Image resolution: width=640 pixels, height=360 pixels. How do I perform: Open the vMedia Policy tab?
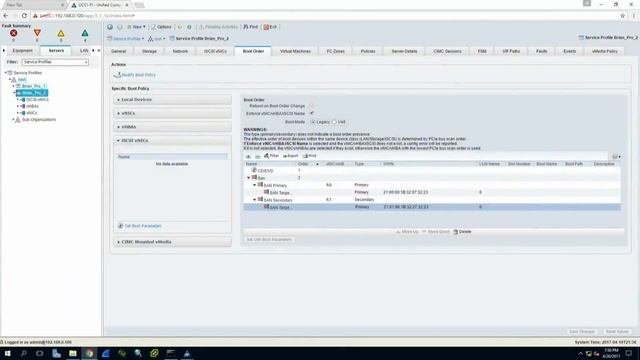pyautogui.click(x=604, y=51)
